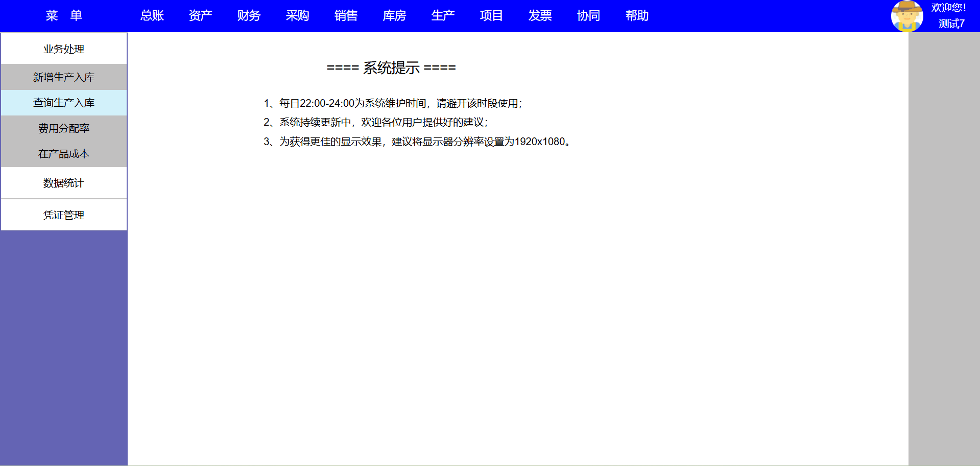This screenshot has height=466, width=980.
Task: Open the 项目 menu
Action: pyautogui.click(x=491, y=16)
